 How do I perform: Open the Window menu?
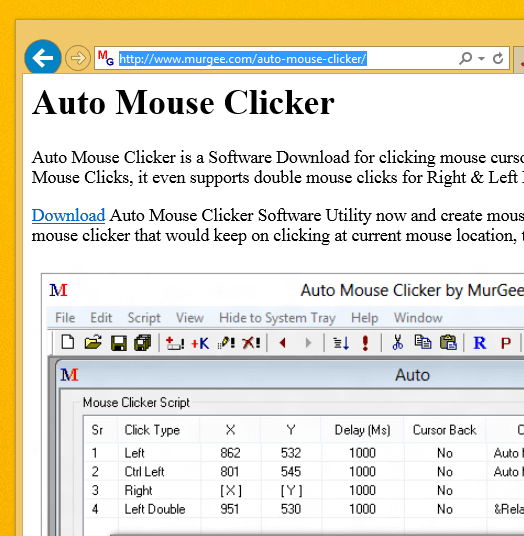pos(418,318)
